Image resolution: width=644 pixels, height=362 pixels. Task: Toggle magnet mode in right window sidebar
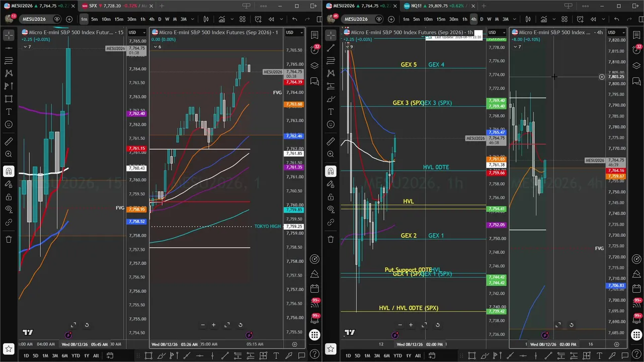click(x=331, y=171)
